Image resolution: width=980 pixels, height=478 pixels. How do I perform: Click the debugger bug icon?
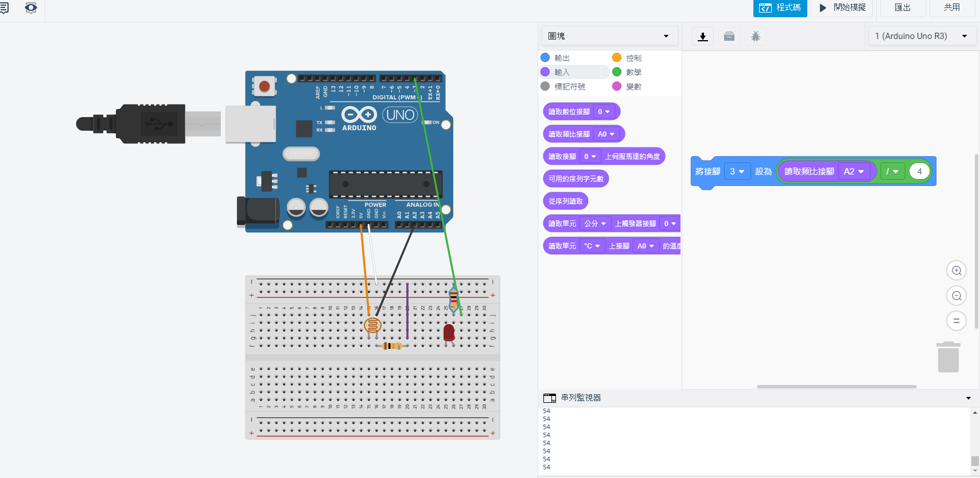tap(755, 37)
